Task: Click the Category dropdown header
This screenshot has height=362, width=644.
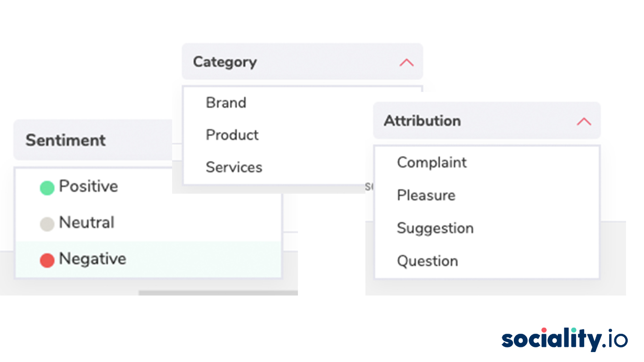Action: point(225,62)
